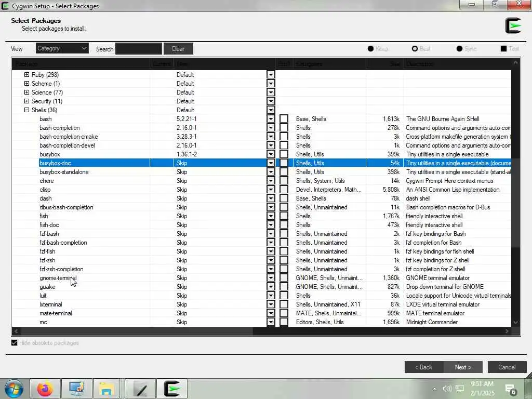Click version 3.28.3-1 of bash-completion-cmake

[187, 137]
